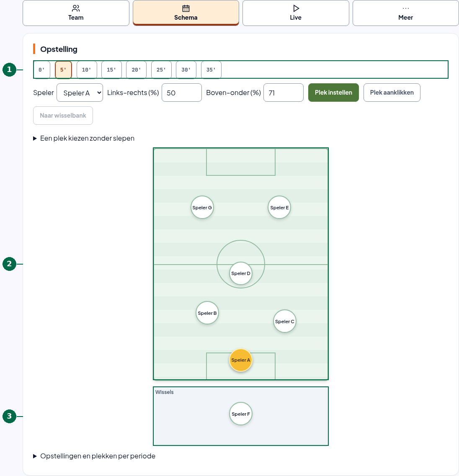Focus the Links-rechts percentage field

coord(182,93)
